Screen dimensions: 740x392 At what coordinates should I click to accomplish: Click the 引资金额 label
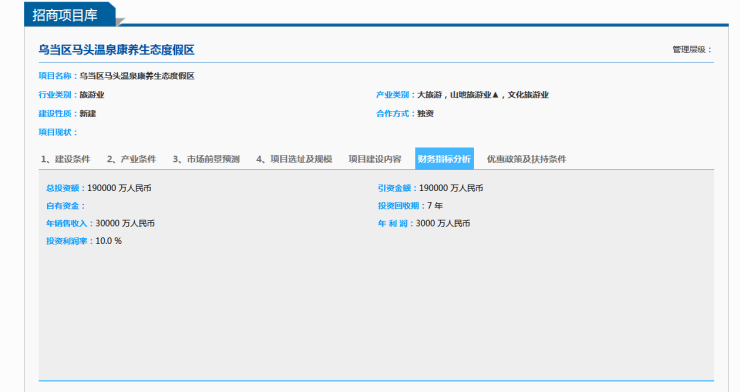pos(396,188)
